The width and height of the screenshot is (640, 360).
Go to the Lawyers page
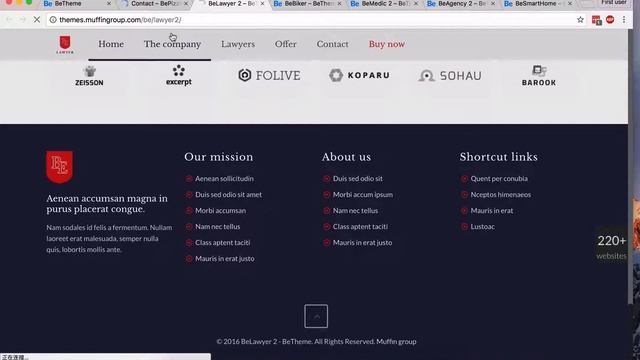click(x=238, y=44)
